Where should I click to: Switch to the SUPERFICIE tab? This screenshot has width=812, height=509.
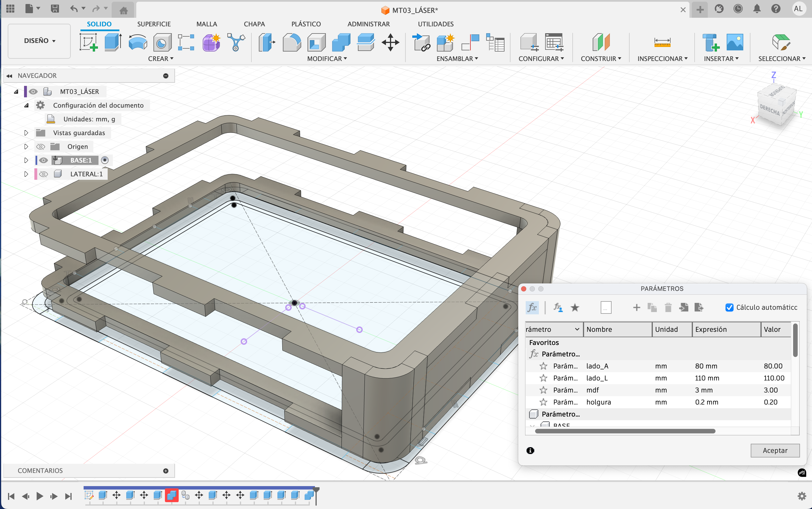coord(154,24)
